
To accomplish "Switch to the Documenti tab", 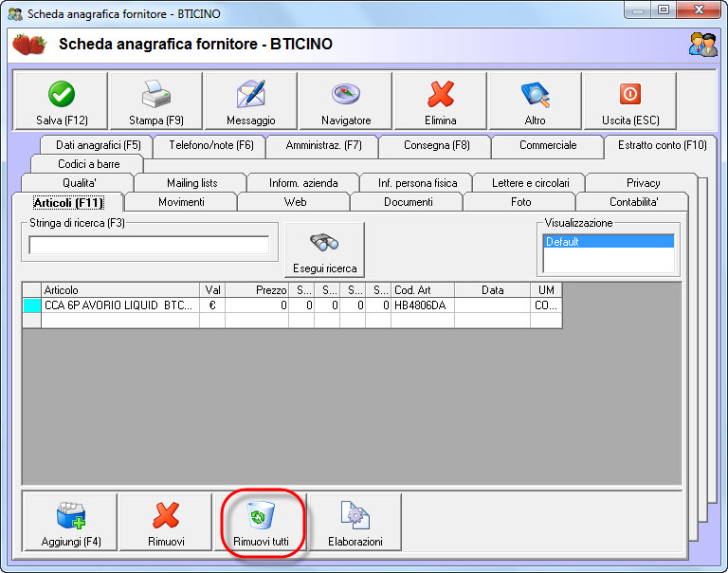I will coord(409,202).
